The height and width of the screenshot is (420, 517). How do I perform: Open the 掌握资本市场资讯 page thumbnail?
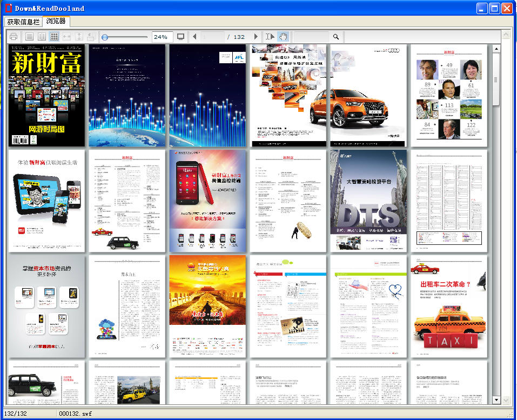(46, 306)
